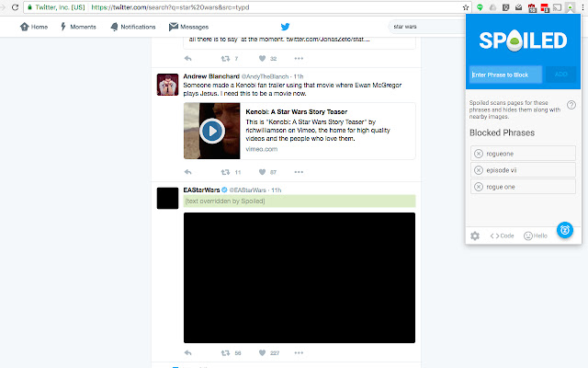Open Twitter Moments
The width and height of the screenshot is (588, 368).
point(78,27)
